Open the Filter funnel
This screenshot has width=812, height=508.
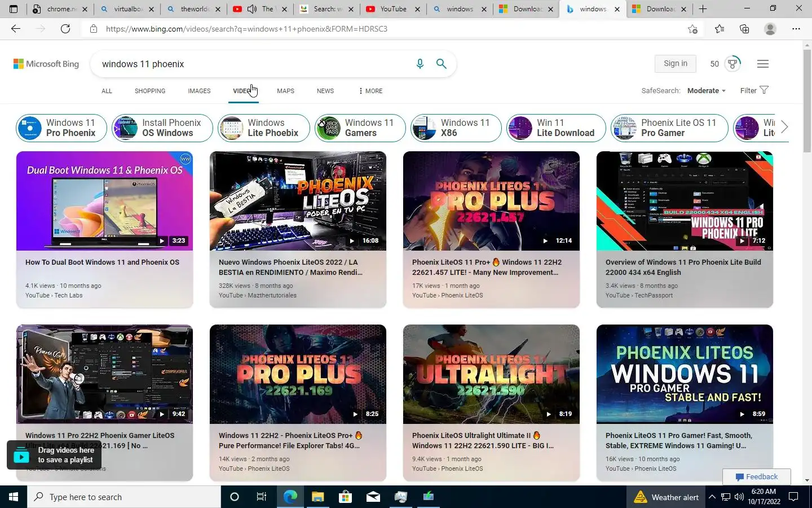coord(754,90)
